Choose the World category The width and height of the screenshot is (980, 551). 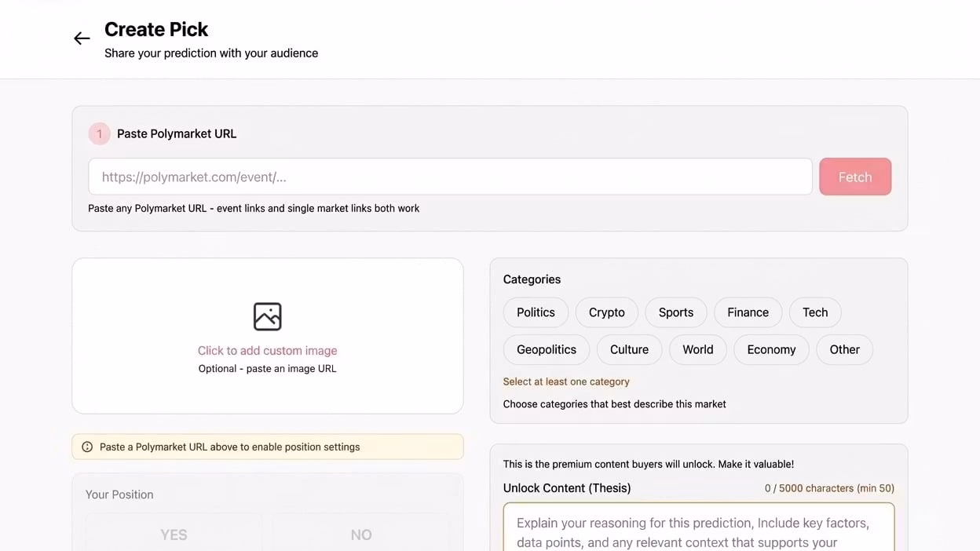click(697, 349)
